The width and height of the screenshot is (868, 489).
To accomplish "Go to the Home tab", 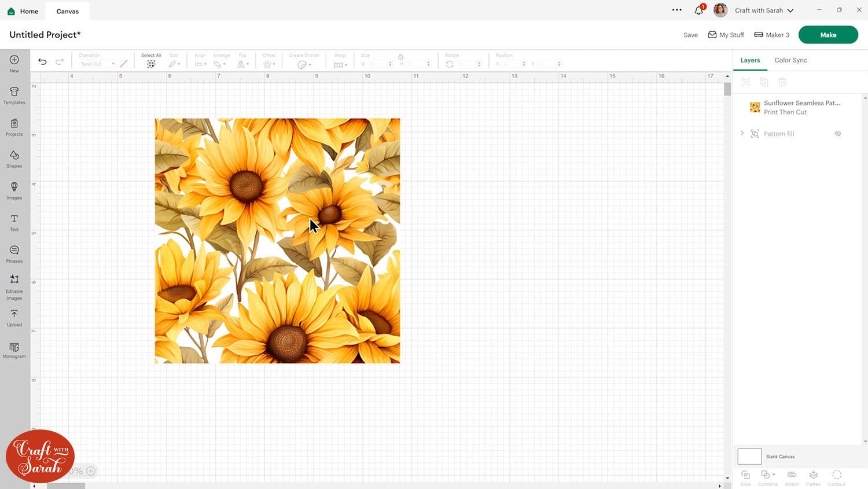I will tap(23, 11).
